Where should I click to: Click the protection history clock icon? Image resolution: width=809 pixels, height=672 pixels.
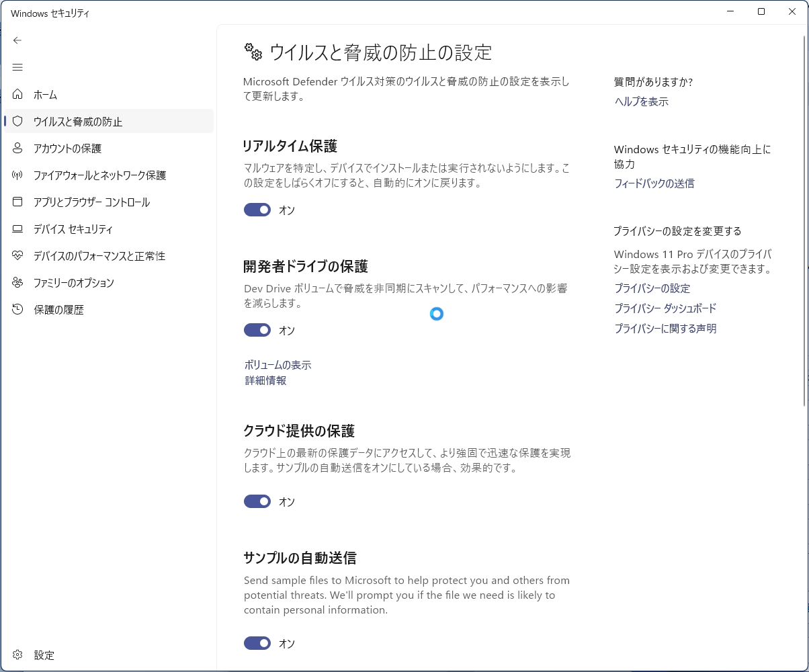coord(17,309)
